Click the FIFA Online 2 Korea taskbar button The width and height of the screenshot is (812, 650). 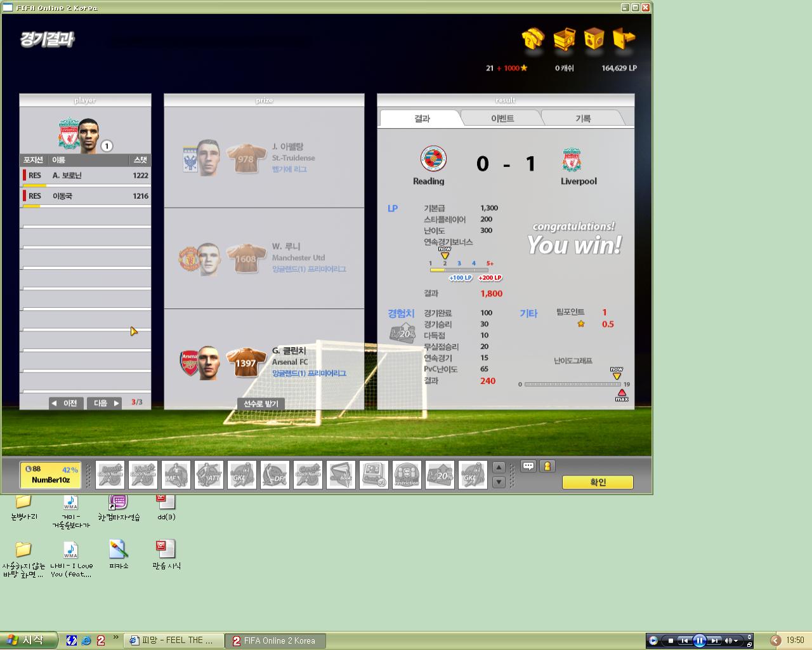(x=276, y=640)
